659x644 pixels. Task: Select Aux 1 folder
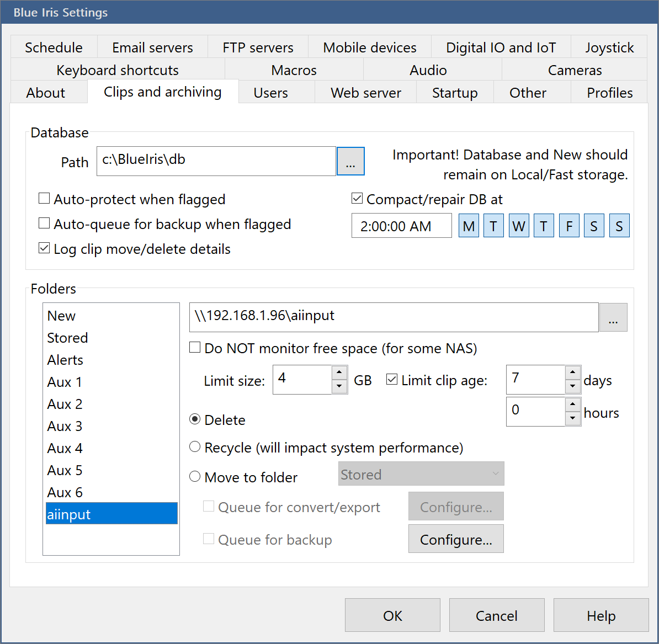[x=111, y=382]
